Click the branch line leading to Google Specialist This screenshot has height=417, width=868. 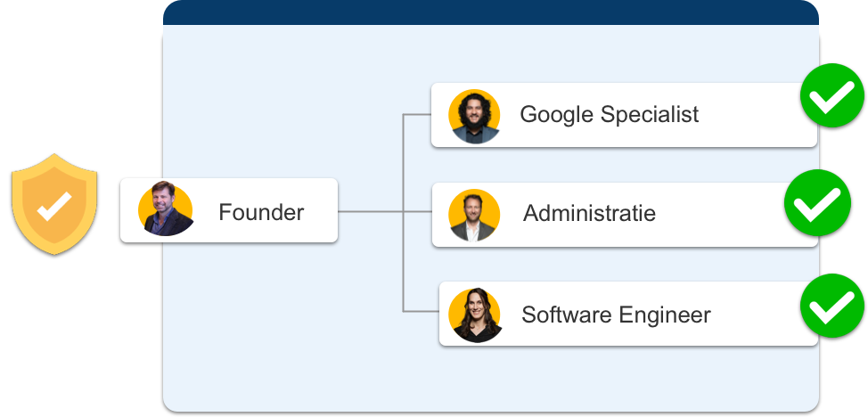(x=417, y=115)
